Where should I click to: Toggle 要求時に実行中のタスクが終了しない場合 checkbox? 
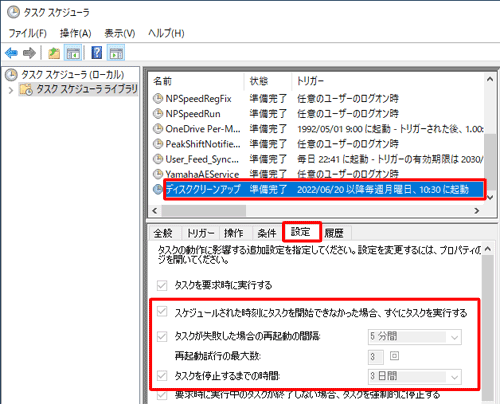pyautogui.click(x=162, y=395)
